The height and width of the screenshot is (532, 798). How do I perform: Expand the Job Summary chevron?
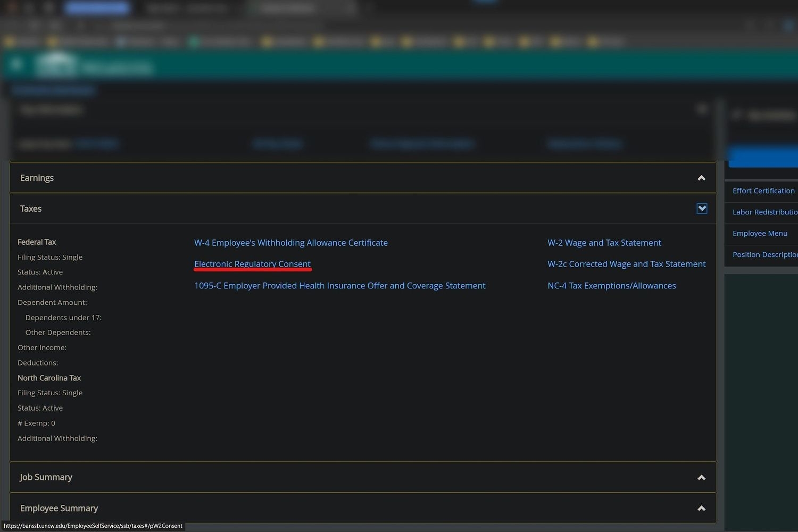coord(701,478)
